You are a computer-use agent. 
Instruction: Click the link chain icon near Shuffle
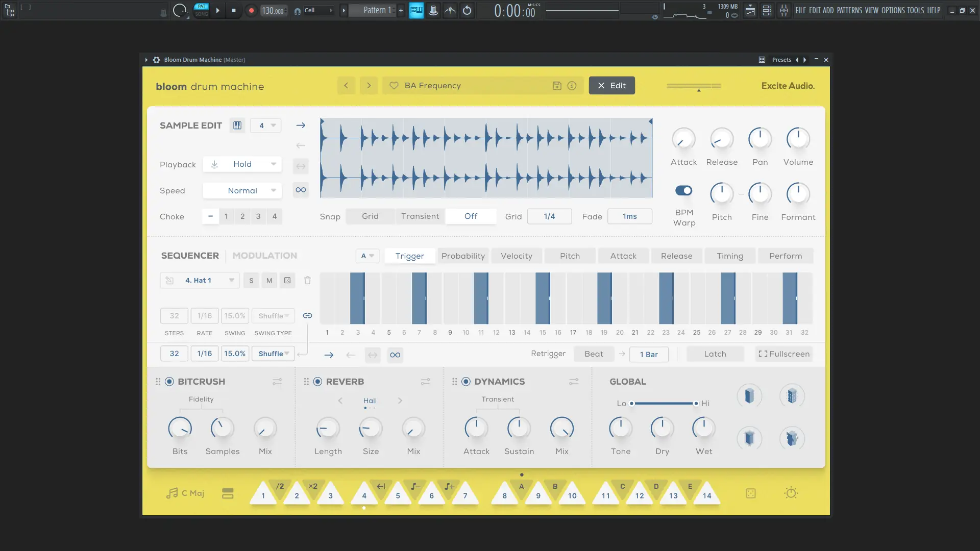pyautogui.click(x=307, y=316)
